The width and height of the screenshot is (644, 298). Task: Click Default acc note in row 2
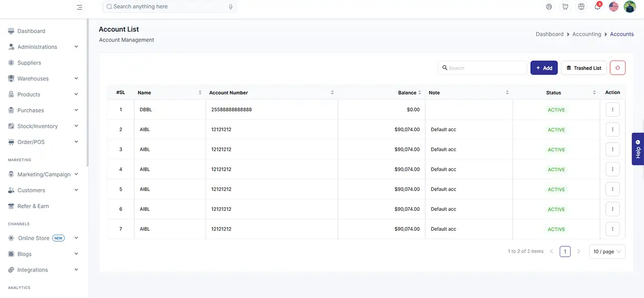click(443, 130)
